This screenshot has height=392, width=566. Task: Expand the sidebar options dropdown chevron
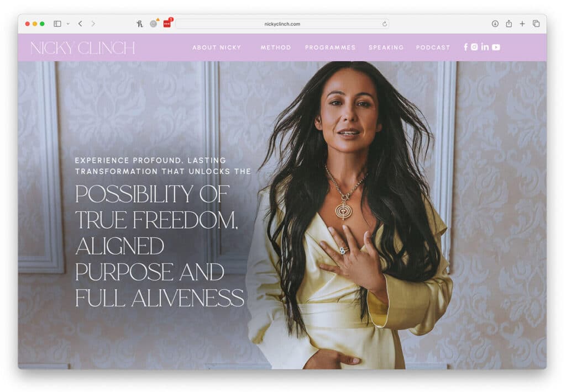(x=68, y=24)
